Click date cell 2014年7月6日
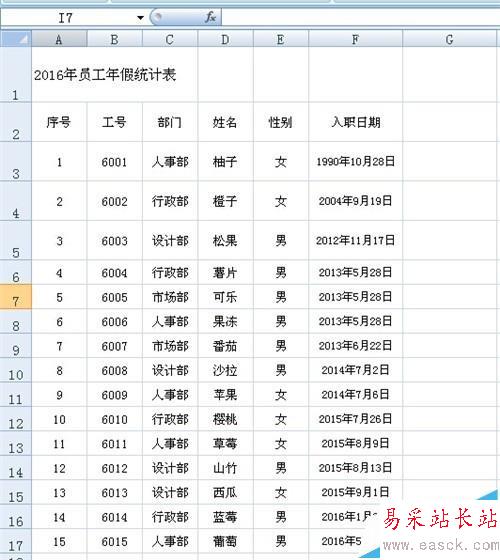Image resolution: width=500 pixels, height=560 pixels. 355,394
